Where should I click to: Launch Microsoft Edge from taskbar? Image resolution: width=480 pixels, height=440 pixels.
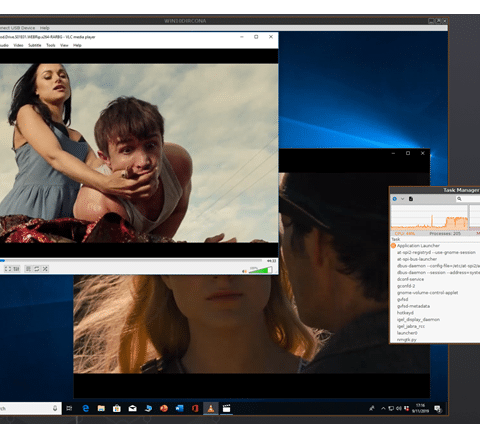(x=86, y=408)
